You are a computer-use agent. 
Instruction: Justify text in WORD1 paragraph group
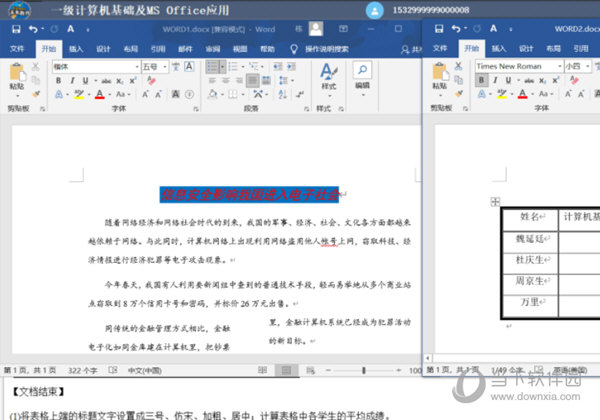(x=253, y=81)
